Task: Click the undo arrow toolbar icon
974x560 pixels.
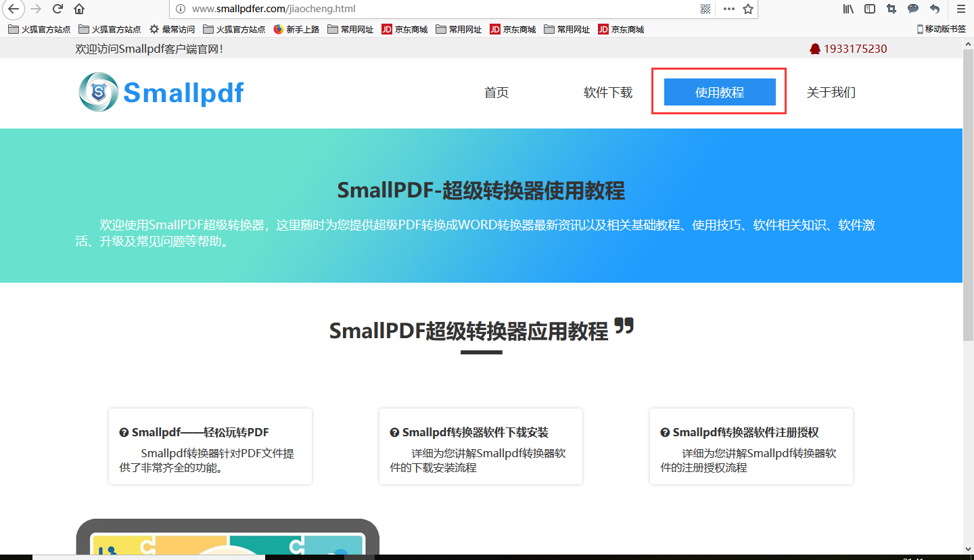Action: click(935, 9)
